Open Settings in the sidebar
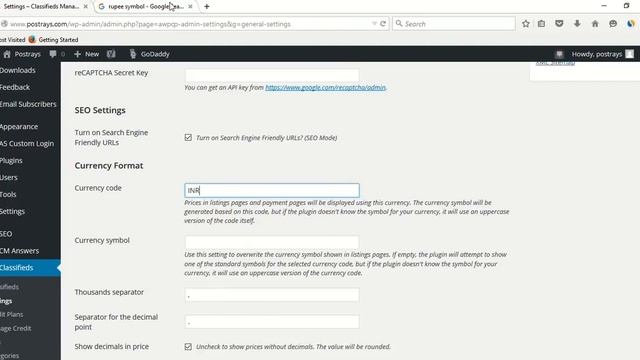 pyautogui.click(x=12, y=211)
